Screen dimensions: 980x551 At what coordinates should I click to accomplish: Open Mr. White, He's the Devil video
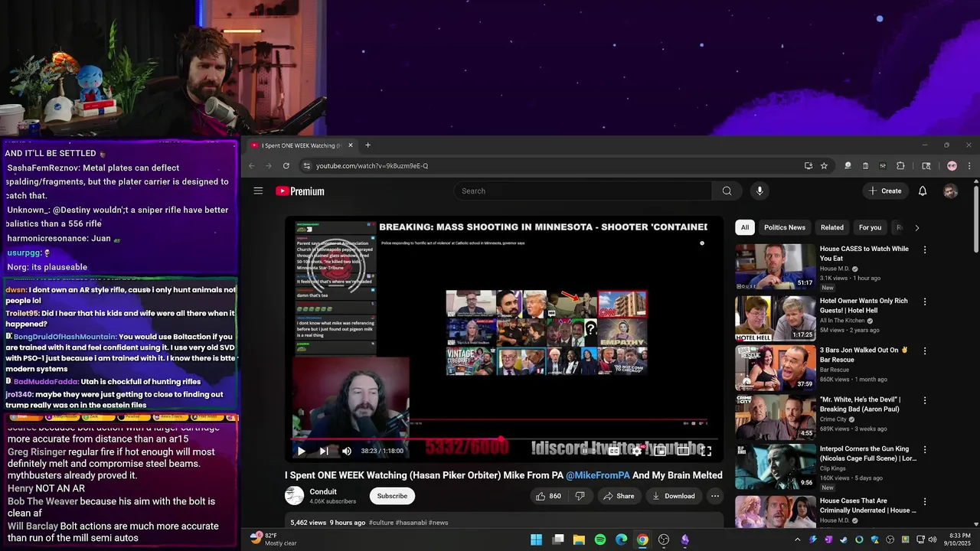point(860,404)
